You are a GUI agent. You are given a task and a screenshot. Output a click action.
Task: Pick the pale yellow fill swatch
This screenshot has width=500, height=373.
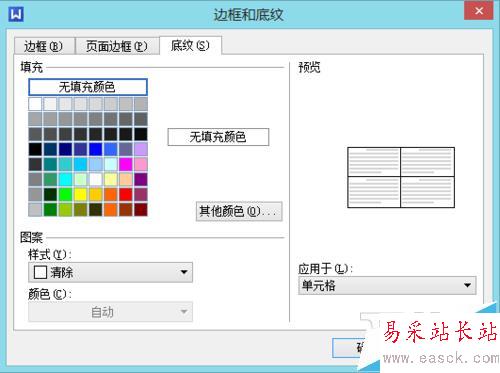tap(111, 179)
